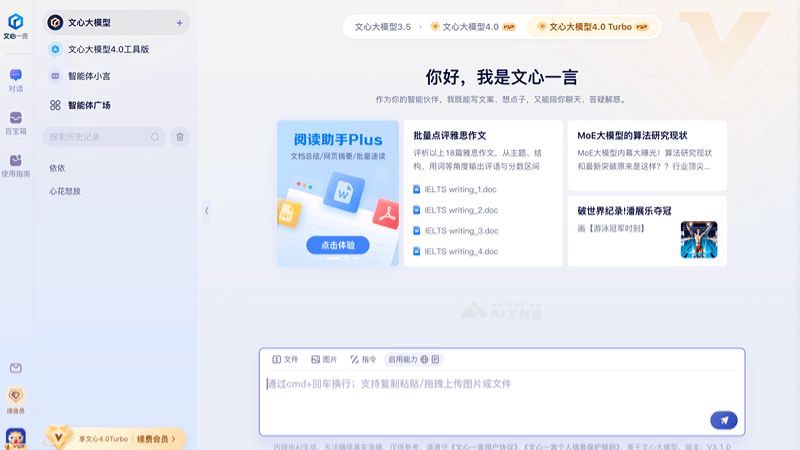Viewport: 800px width, 450px height.
Task: Open 文心大模型4.0工具版 from the list
Action: 108,49
